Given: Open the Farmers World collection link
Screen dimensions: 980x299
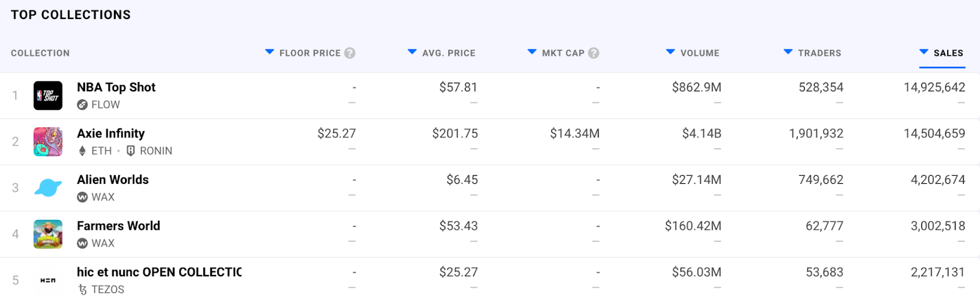Looking at the screenshot, I should [118, 225].
